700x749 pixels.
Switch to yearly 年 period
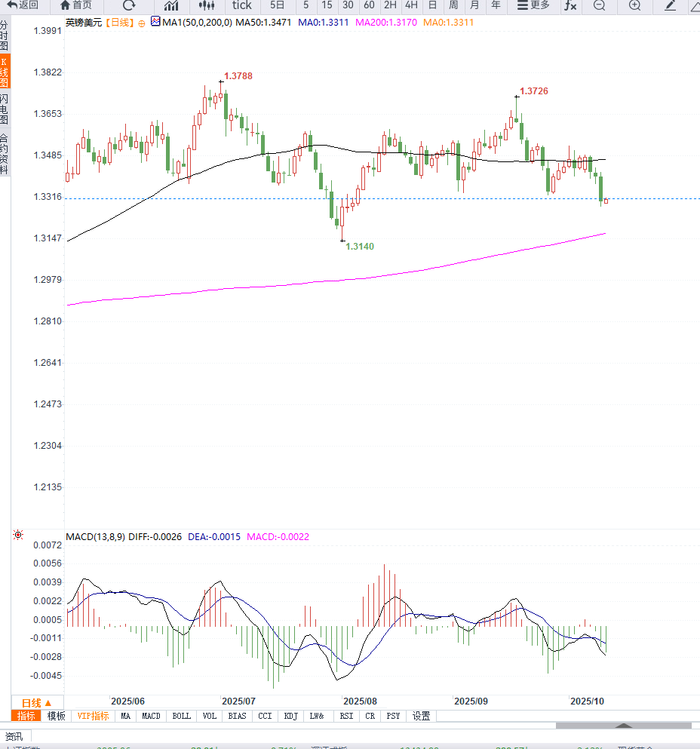496,5
